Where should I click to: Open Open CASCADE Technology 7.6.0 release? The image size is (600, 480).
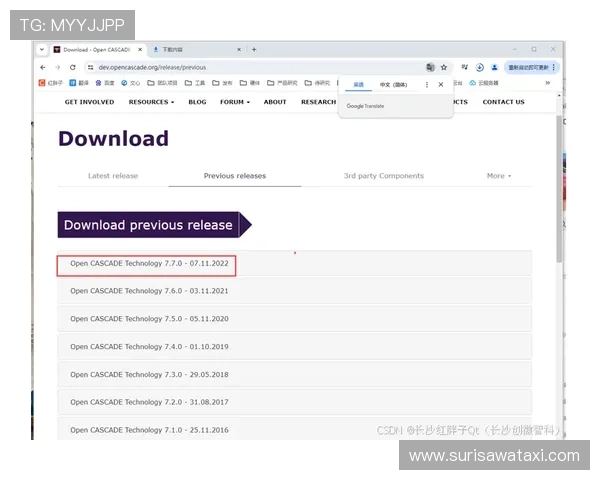pos(149,291)
